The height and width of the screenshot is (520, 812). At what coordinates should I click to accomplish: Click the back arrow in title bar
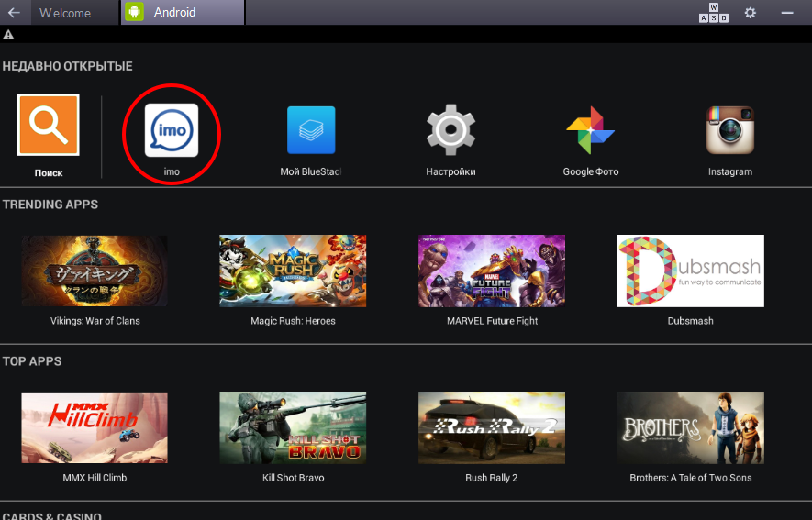(14, 13)
